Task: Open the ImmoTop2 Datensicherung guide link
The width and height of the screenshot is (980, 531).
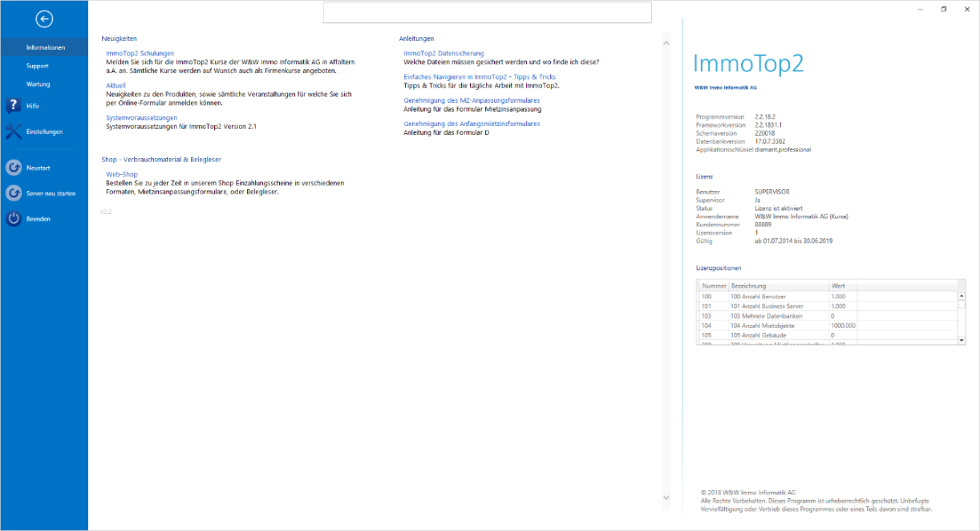Action: pos(443,53)
